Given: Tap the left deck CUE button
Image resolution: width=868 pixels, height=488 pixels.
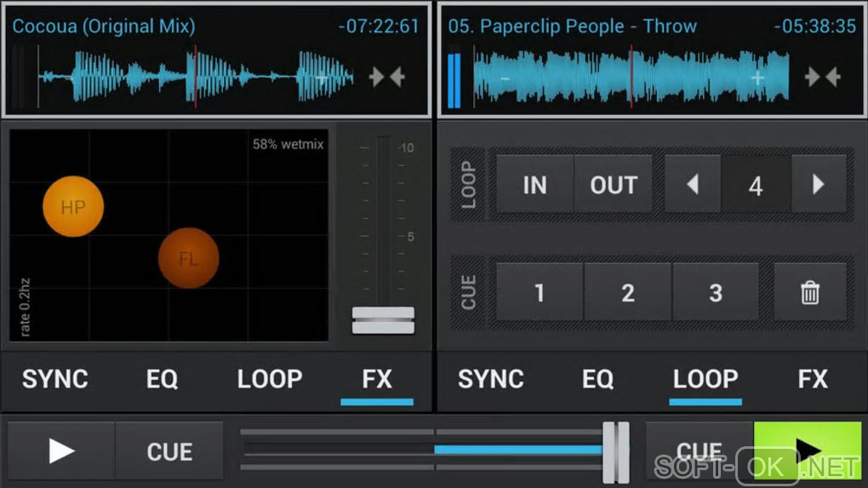Looking at the screenshot, I should point(169,451).
